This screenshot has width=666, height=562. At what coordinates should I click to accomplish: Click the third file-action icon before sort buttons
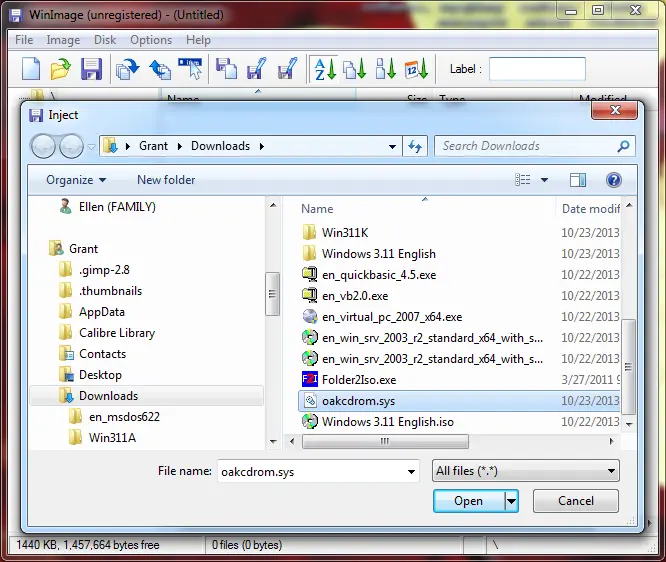[x=288, y=68]
